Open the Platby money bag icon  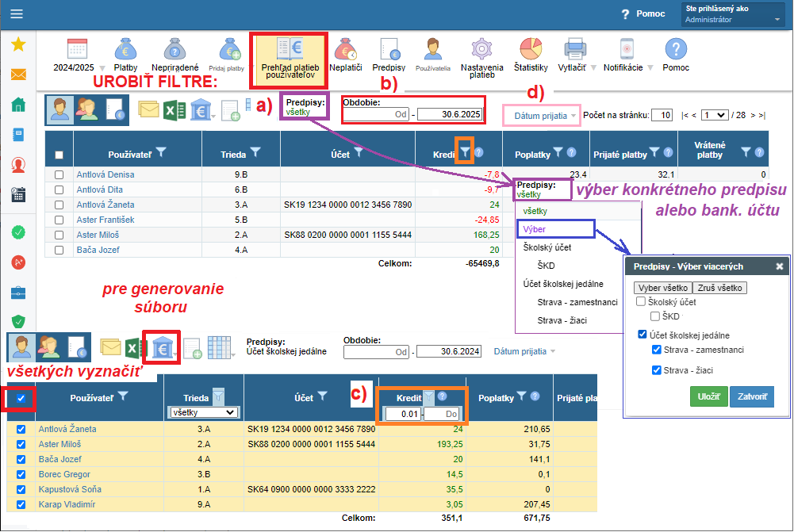point(125,50)
